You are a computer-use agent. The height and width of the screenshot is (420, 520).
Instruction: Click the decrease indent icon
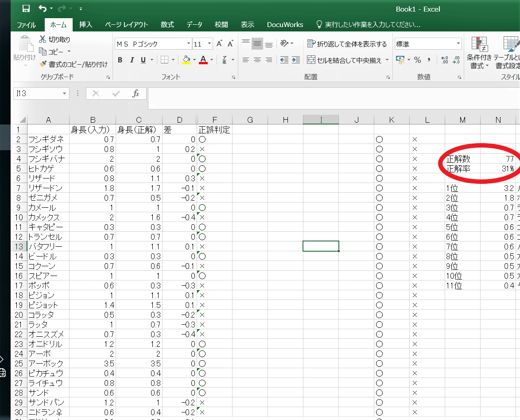click(284, 60)
